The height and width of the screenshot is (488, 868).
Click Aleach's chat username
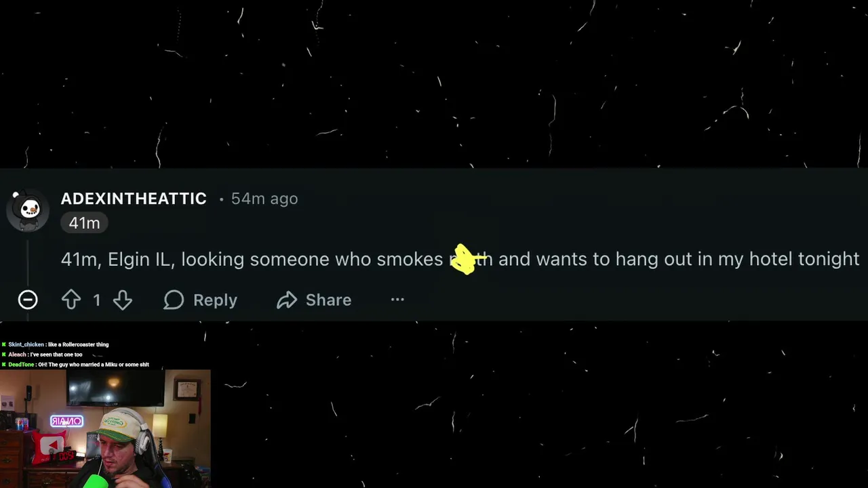tap(18, 354)
